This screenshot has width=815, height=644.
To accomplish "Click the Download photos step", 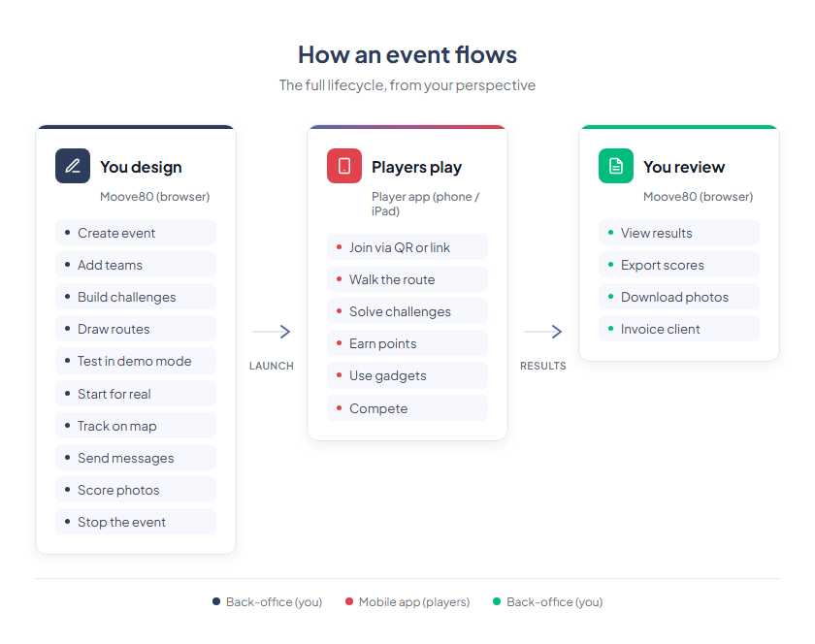I will click(678, 296).
